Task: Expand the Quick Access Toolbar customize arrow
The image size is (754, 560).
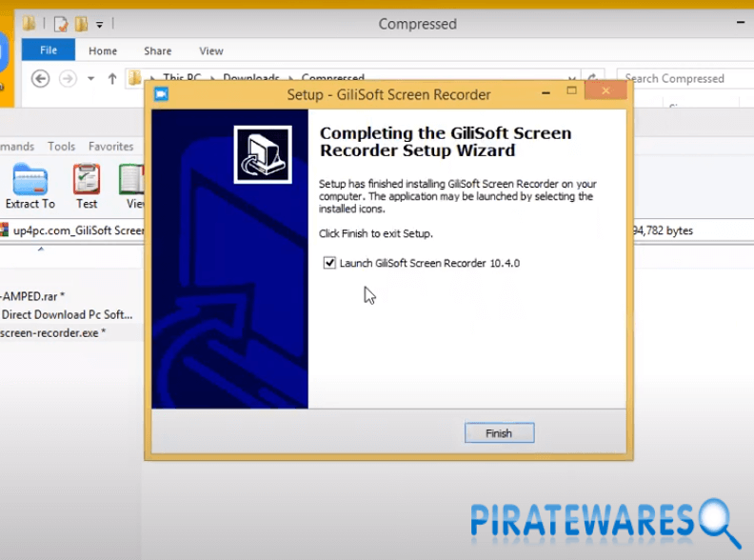Action: (x=99, y=25)
